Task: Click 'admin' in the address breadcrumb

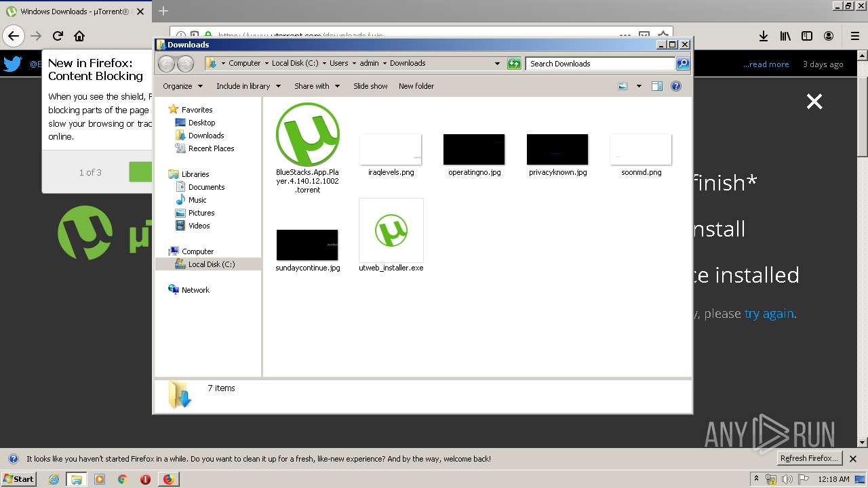Action: [369, 63]
